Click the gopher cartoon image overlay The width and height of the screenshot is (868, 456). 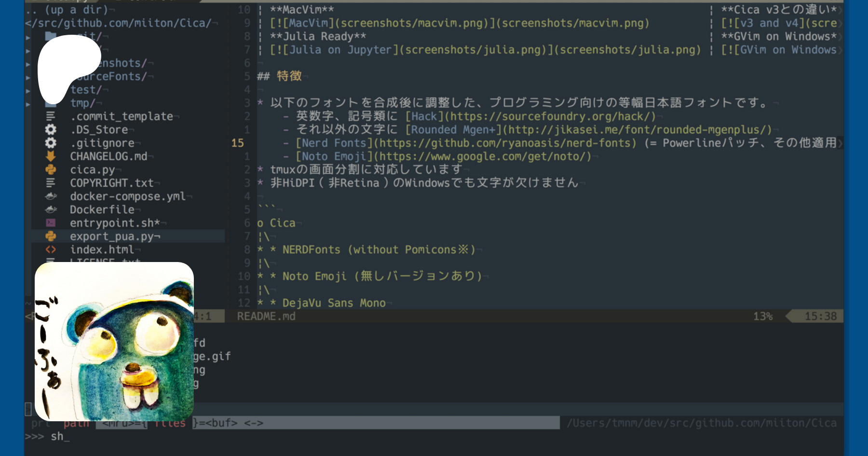click(114, 342)
